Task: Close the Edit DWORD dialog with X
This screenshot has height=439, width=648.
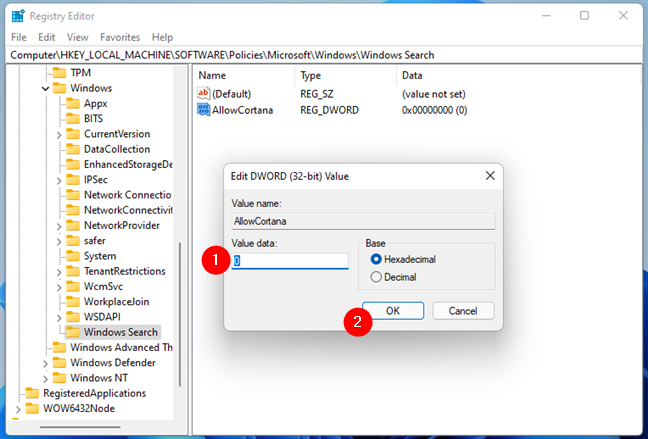Action: pos(490,176)
